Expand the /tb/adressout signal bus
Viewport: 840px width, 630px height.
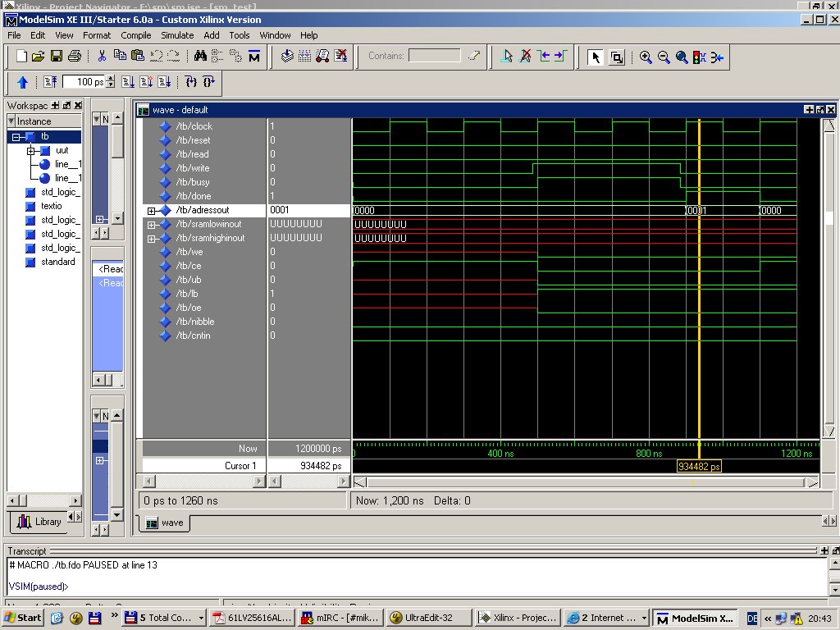[152, 211]
